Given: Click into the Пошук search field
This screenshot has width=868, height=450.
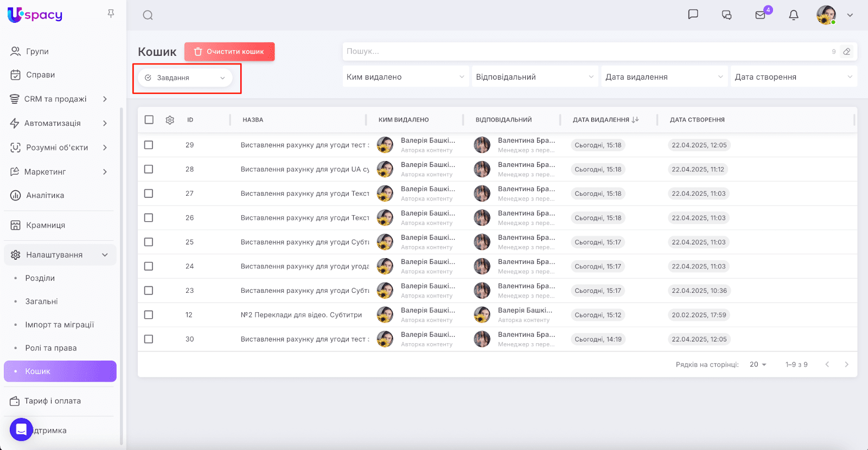Looking at the screenshot, I should [586, 52].
